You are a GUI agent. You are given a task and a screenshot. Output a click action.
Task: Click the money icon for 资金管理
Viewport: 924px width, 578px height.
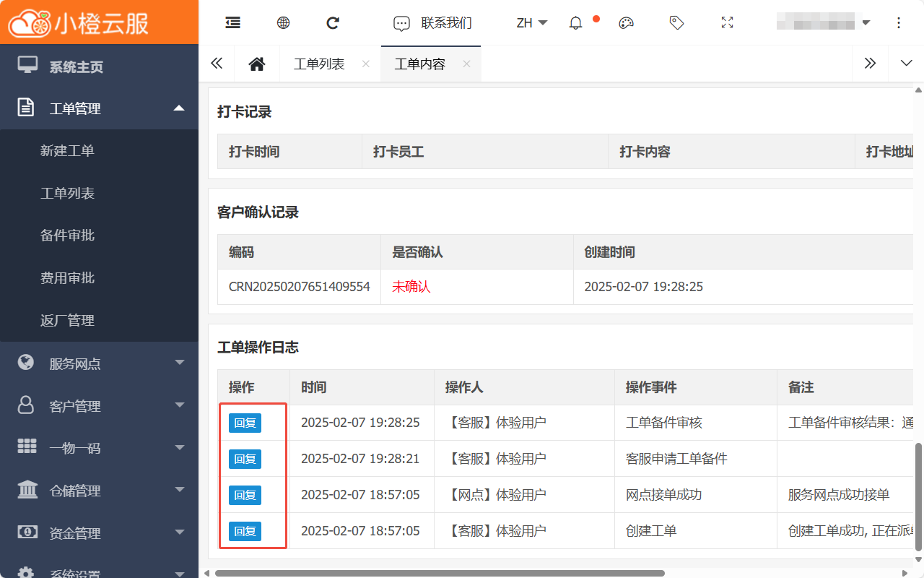tap(27, 532)
